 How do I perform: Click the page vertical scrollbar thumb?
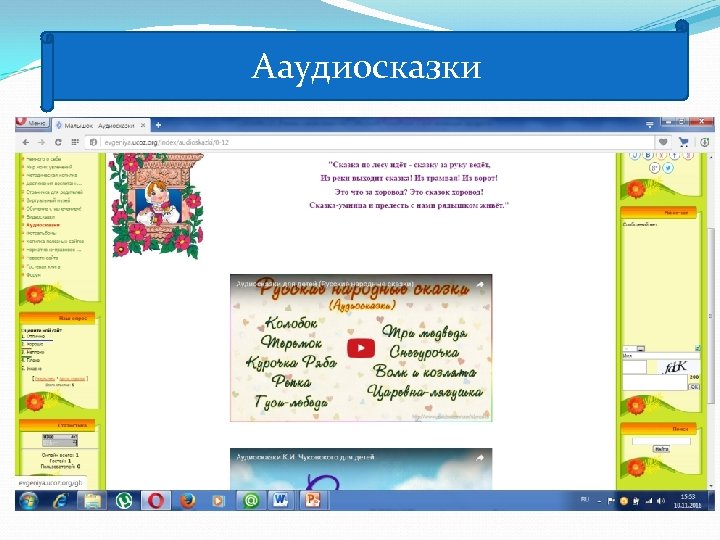click(x=711, y=317)
